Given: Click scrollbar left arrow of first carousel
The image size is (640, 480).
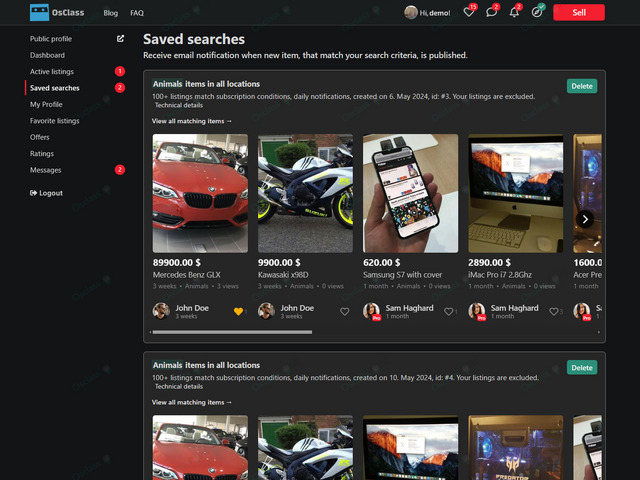Looking at the screenshot, I should (151, 332).
